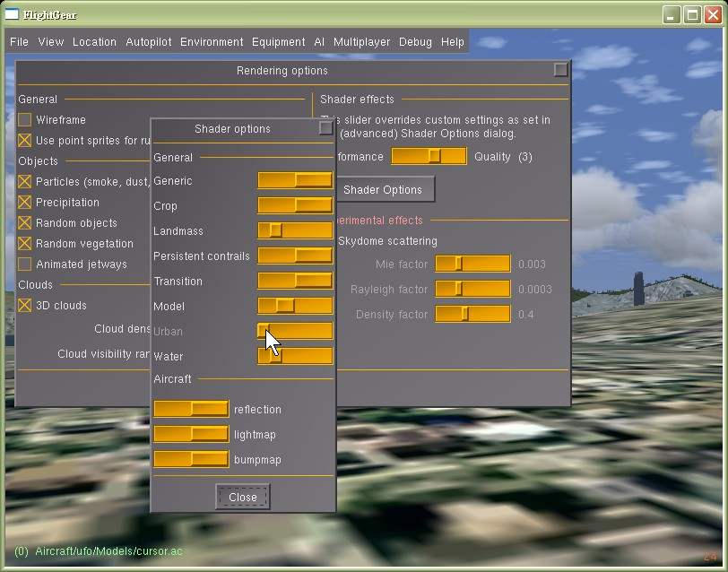Open the Equipment menu
Viewport: 728px width, 572px height.
pos(279,42)
